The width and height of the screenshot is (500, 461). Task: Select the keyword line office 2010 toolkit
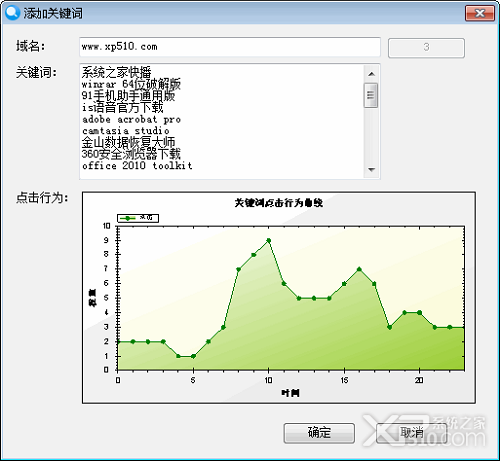pos(137,166)
